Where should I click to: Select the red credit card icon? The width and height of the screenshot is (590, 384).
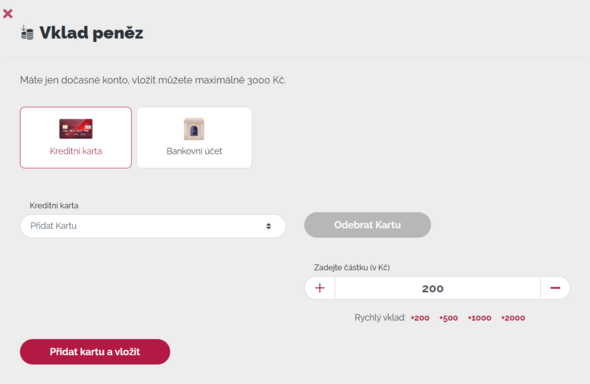click(x=76, y=129)
